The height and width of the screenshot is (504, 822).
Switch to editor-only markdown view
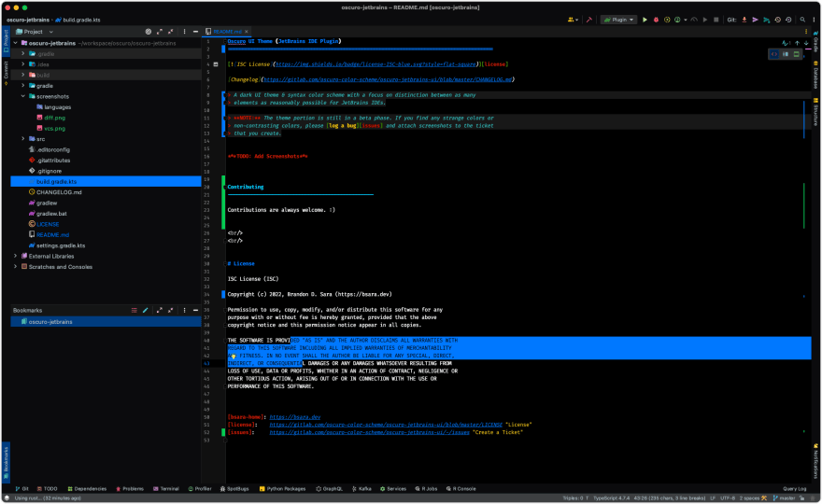point(774,54)
